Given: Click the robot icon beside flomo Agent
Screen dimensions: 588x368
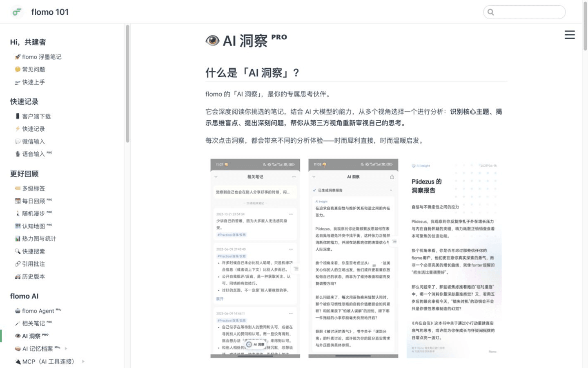Looking at the screenshot, I should point(18,311).
